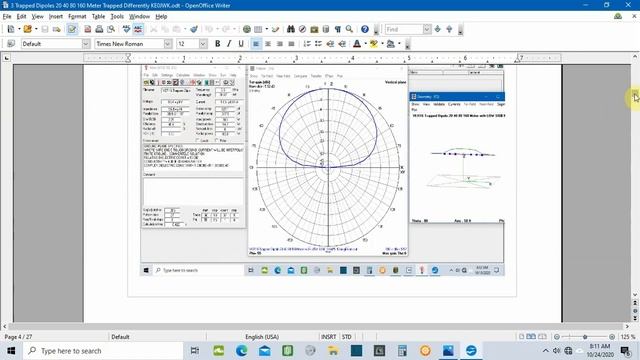Insert a hyperlink with the globe icon
The height and width of the screenshot is (360, 640).
247,29
